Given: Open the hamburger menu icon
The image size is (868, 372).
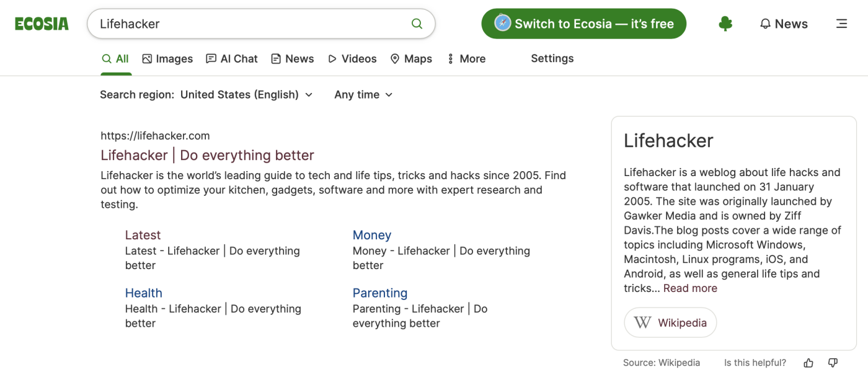Looking at the screenshot, I should click(x=841, y=24).
